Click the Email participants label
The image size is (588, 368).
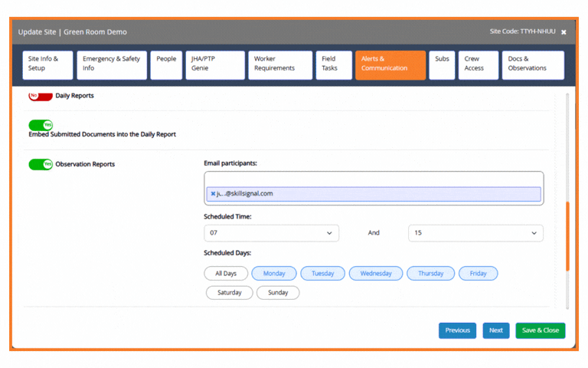coord(230,163)
